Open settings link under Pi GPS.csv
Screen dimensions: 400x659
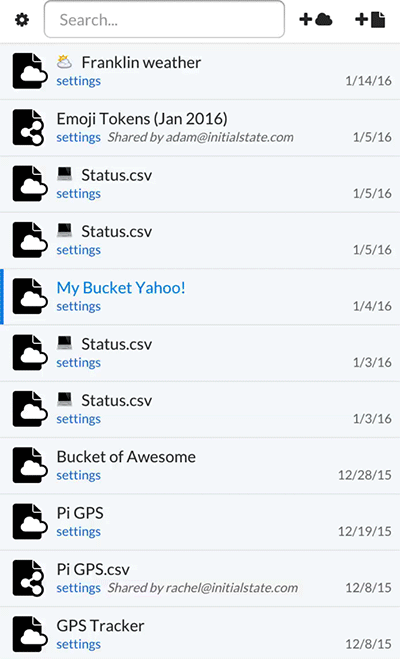click(x=79, y=588)
